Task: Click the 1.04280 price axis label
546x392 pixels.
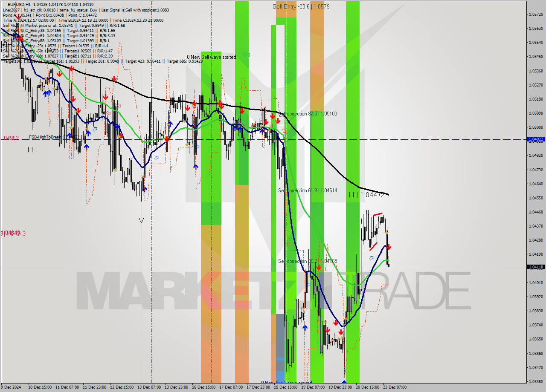Action: point(536,240)
